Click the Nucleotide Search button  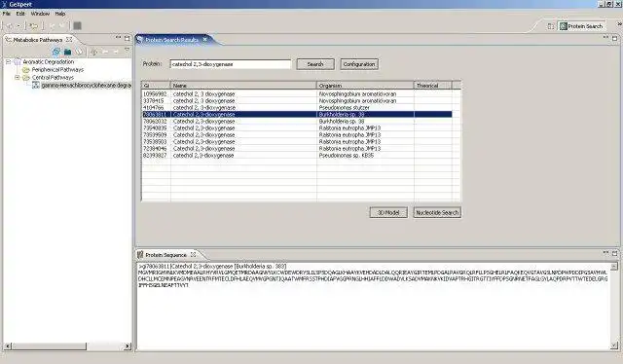(437, 212)
